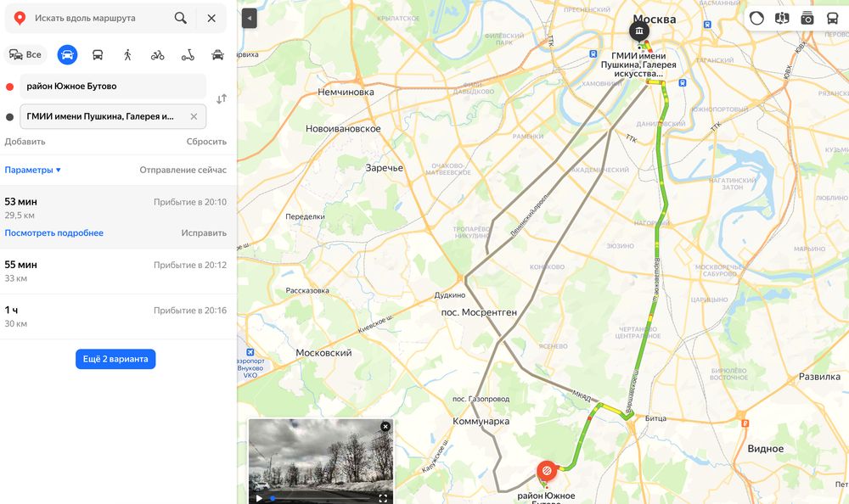The height and width of the screenshot is (504, 849).
Task: Click the 'Заречье' map label
Action: [x=384, y=168]
